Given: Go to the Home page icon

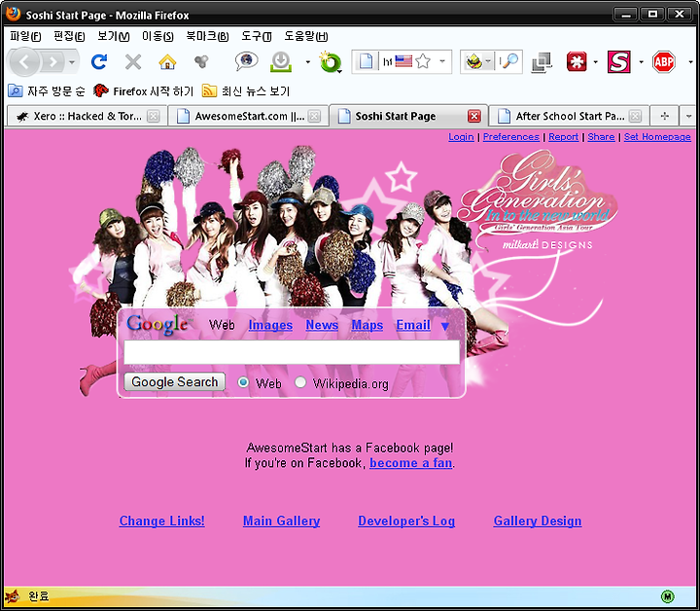Looking at the screenshot, I should (x=167, y=62).
